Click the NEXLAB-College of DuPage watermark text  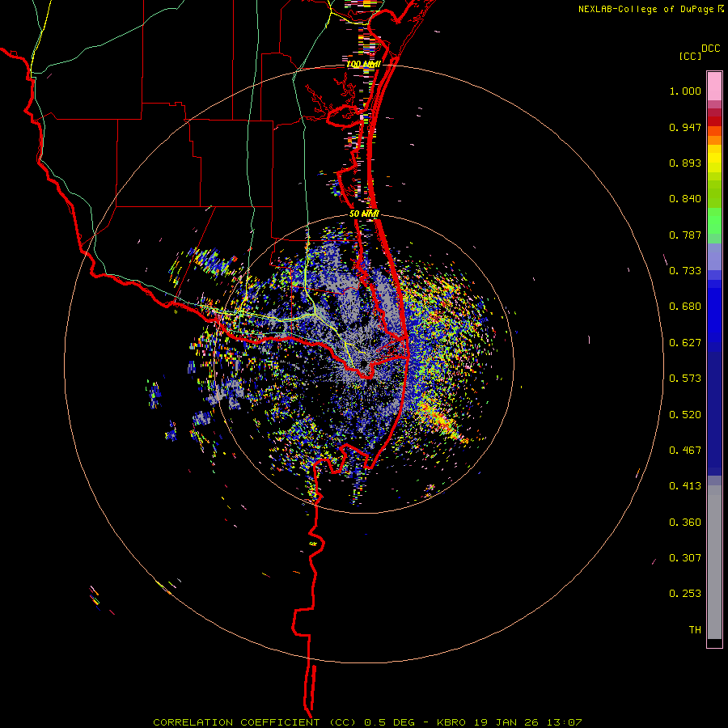coord(651,9)
